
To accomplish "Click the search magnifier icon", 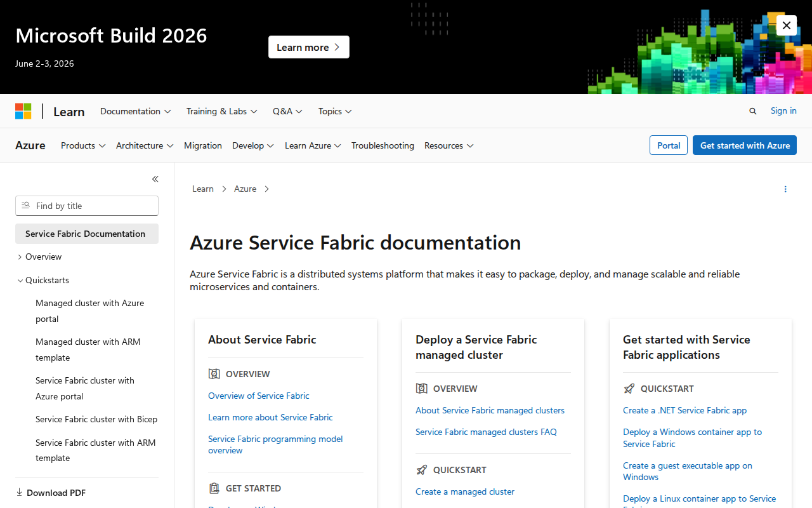I will tap(753, 111).
